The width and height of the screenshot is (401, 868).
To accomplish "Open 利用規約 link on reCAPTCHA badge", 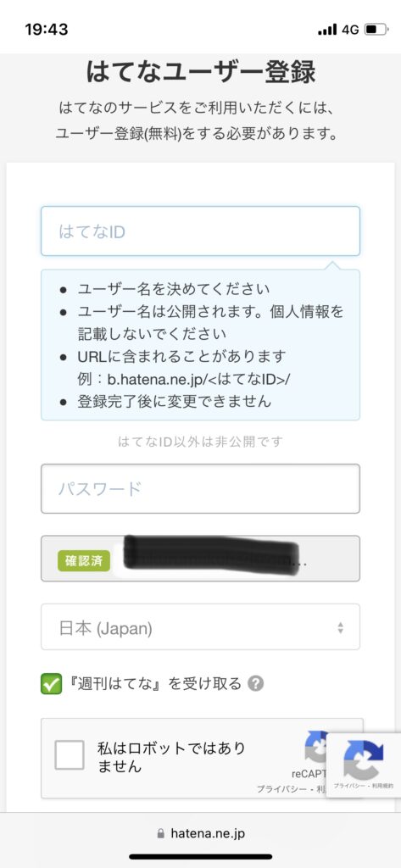I will 382,787.
